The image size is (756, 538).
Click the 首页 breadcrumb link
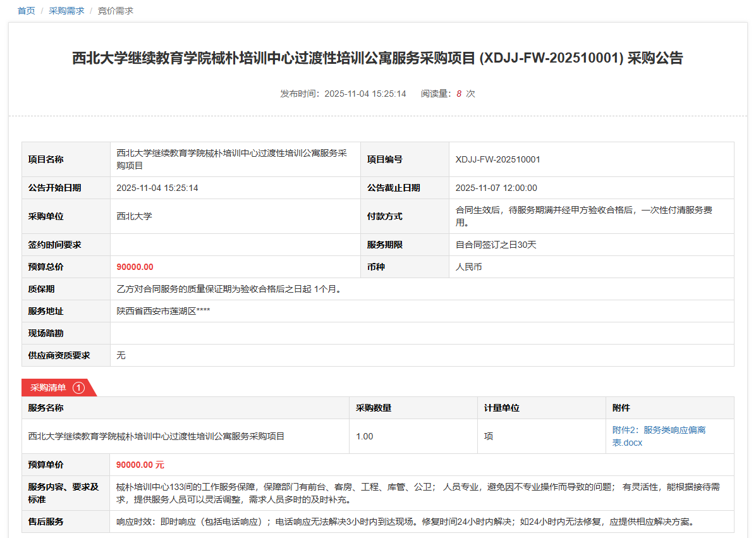click(26, 11)
